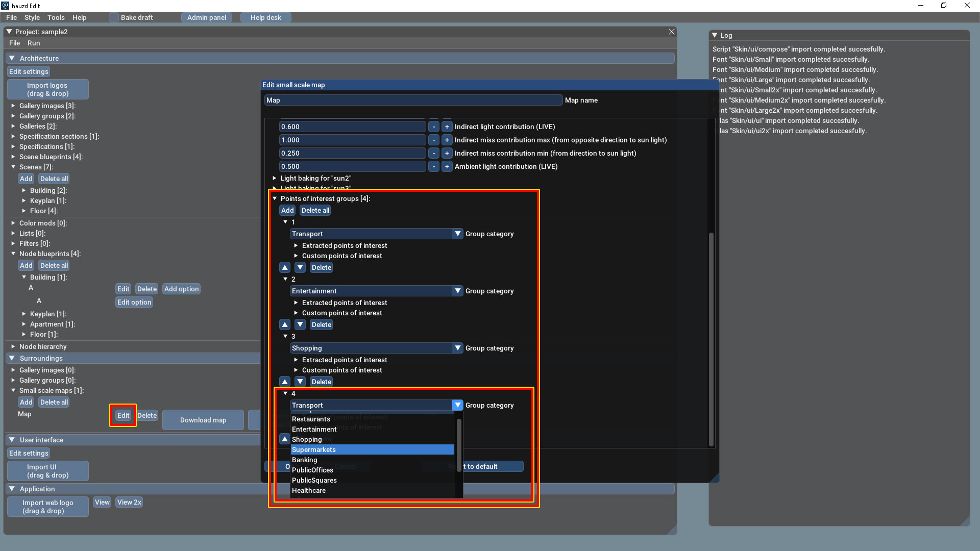Move group 2 down with arrow button
This screenshot has height=551, width=980.
(x=300, y=324)
